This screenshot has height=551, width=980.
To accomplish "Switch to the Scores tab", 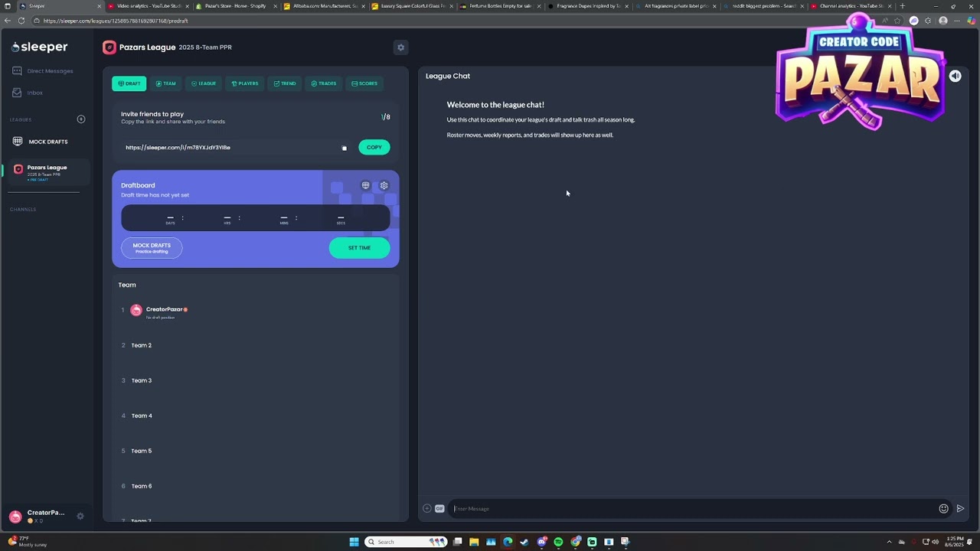I will 364,83.
